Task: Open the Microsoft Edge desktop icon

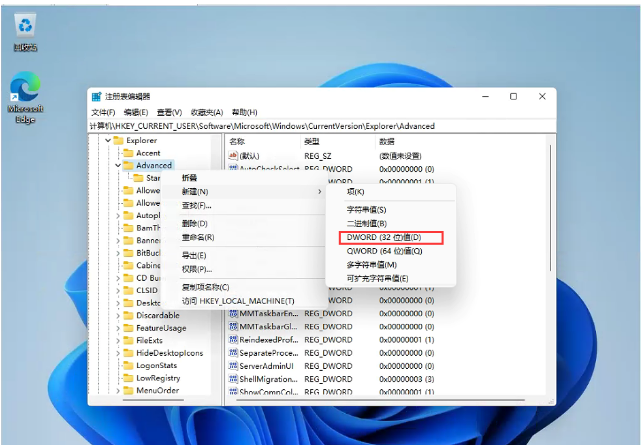Action: pos(25,90)
